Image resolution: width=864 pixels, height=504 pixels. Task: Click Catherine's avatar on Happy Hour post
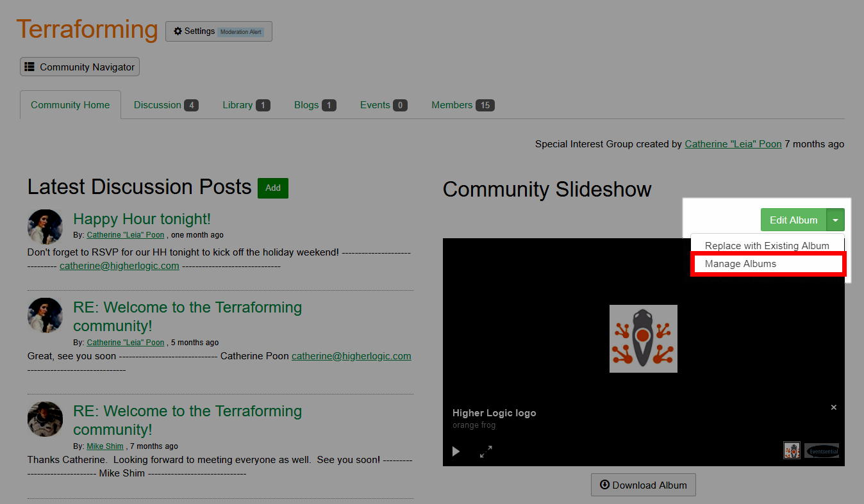[45, 227]
